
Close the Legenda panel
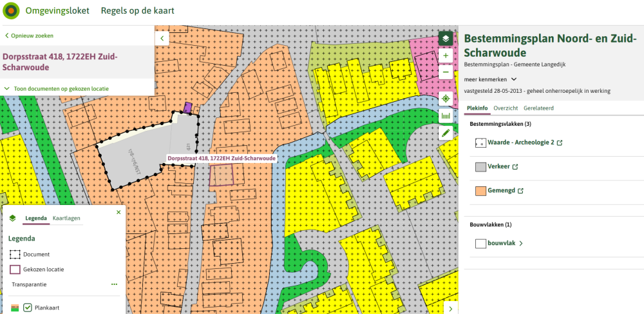click(x=118, y=212)
